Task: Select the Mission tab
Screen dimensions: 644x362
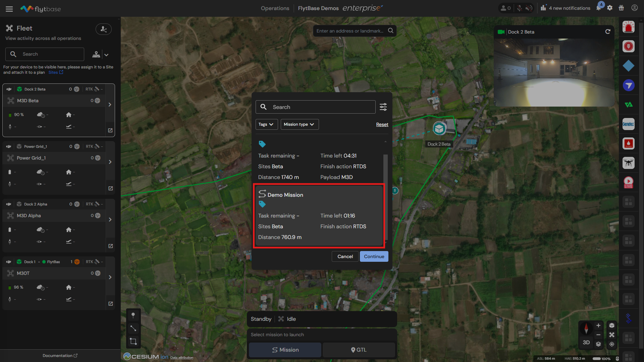Action: [x=285, y=350]
